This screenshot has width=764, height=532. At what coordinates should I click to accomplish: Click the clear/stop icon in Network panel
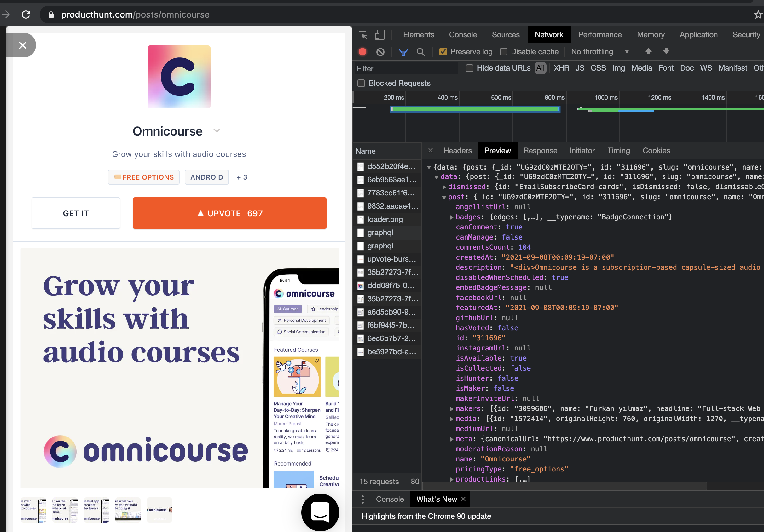click(x=380, y=52)
